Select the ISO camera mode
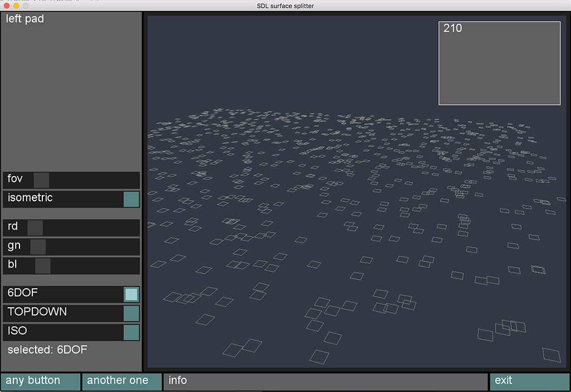This screenshot has width=571, height=392. 131,332
